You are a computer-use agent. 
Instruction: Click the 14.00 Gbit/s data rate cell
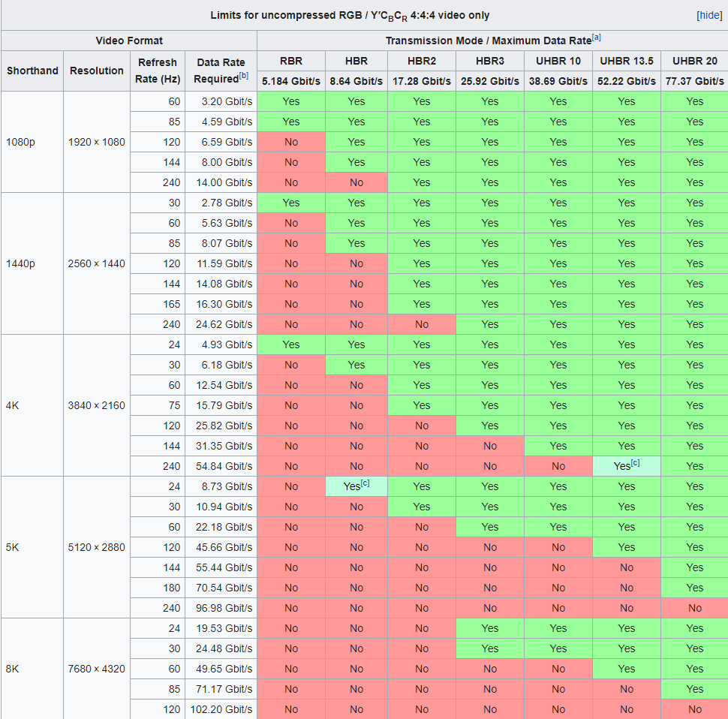pyautogui.click(x=221, y=182)
